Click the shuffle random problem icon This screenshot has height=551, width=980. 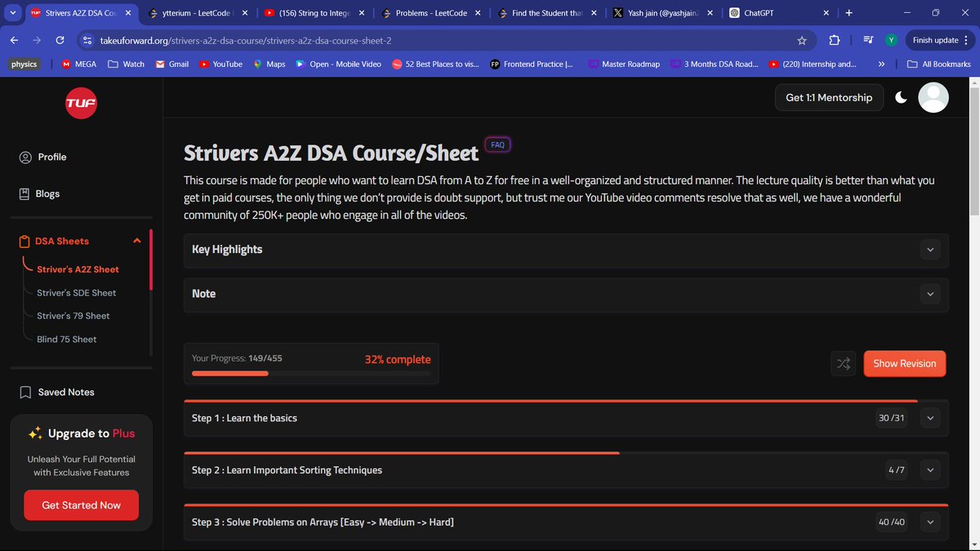pos(843,363)
